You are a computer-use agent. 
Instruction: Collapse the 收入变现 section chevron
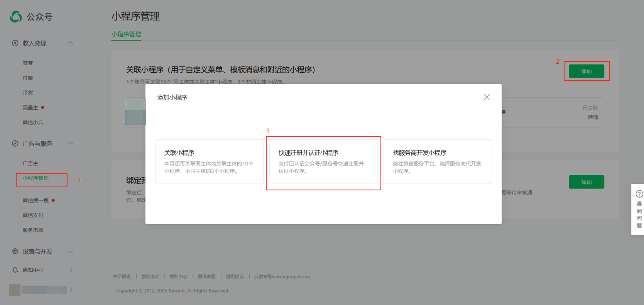click(x=71, y=43)
